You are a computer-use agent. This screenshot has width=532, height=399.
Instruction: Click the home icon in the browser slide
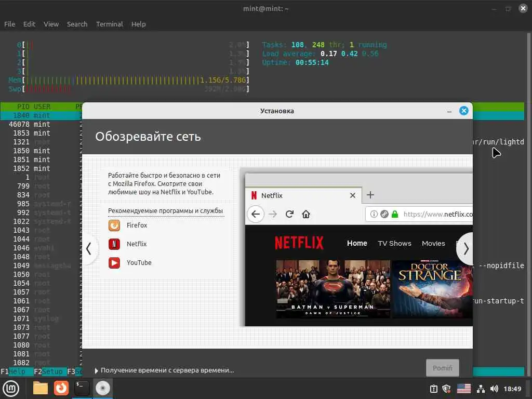click(306, 214)
